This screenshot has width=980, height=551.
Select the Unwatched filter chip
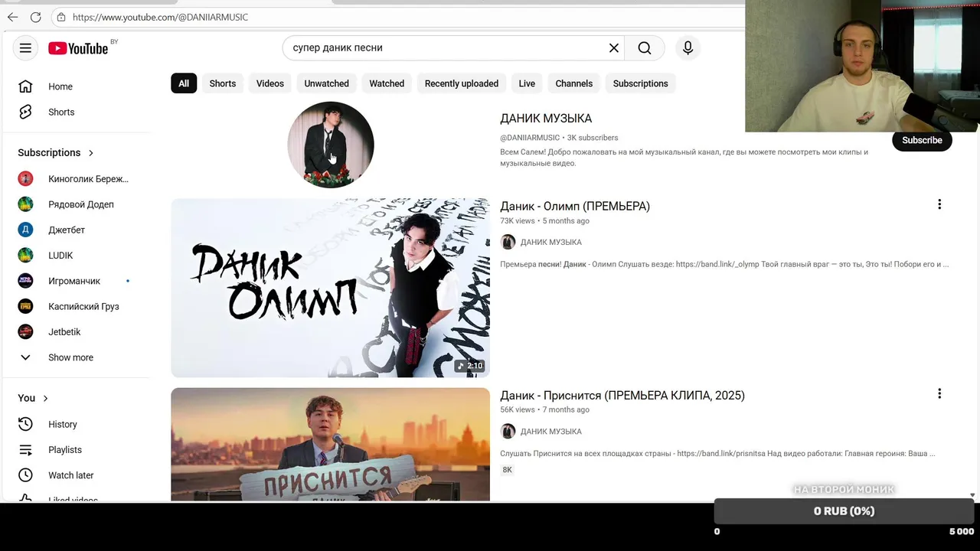pos(326,83)
